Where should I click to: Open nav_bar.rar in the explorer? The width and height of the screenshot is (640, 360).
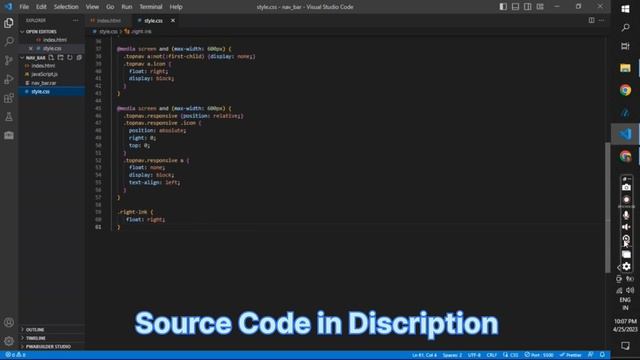(44, 83)
